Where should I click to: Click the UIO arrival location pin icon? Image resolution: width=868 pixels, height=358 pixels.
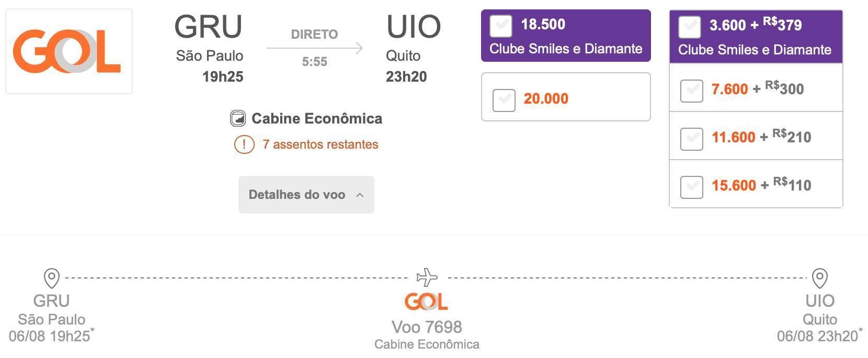tap(819, 278)
